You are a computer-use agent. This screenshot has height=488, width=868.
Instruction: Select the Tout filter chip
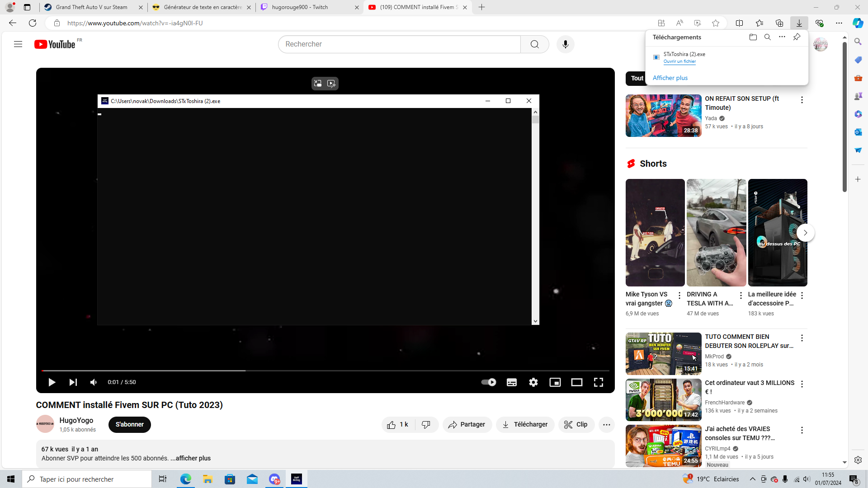(637, 78)
